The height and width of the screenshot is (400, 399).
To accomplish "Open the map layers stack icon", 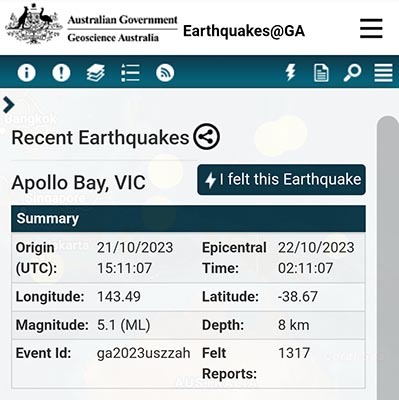I will coord(96,72).
